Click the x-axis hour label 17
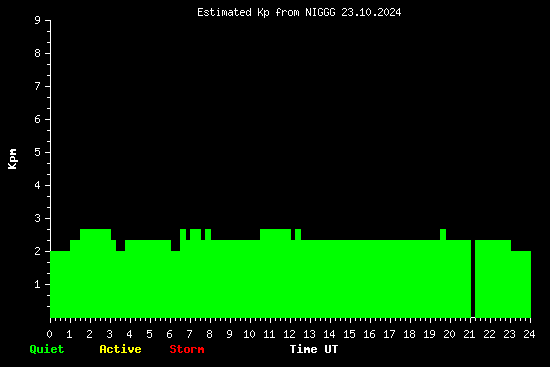The width and height of the screenshot is (550, 367). click(389, 334)
